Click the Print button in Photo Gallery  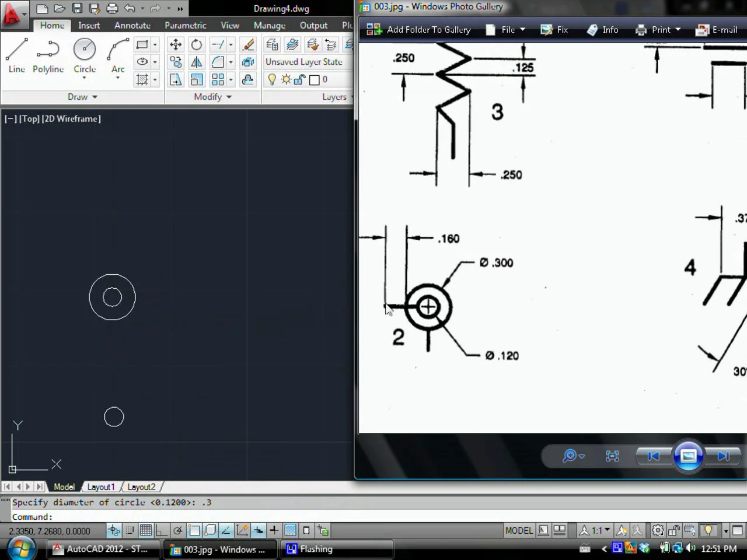click(x=658, y=30)
